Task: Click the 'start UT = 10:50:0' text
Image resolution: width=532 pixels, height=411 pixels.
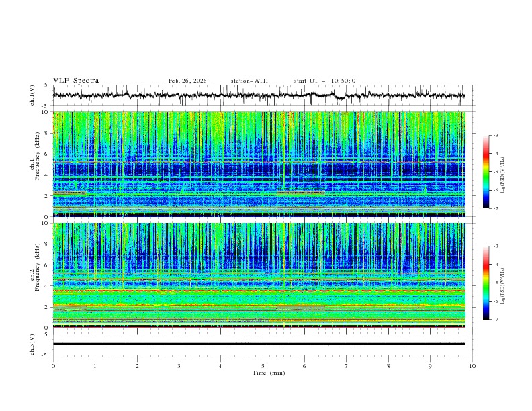Action: coord(324,81)
